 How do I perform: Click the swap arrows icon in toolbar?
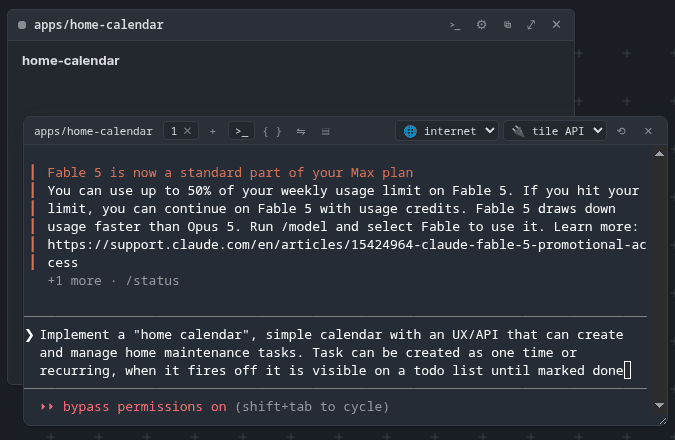pyautogui.click(x=301, y=131)
